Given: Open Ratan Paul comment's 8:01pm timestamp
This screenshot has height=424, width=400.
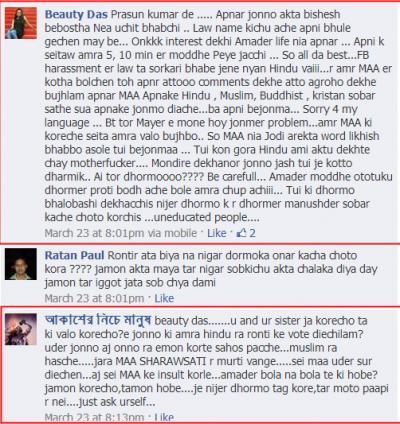Looking at the screenshot, I should [94, 298].
